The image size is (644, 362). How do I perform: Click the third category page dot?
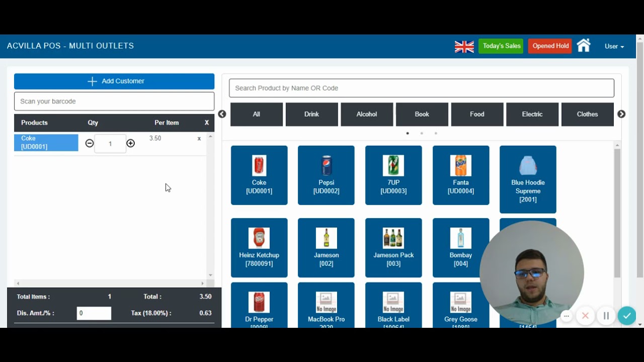(x=436, y=133)
